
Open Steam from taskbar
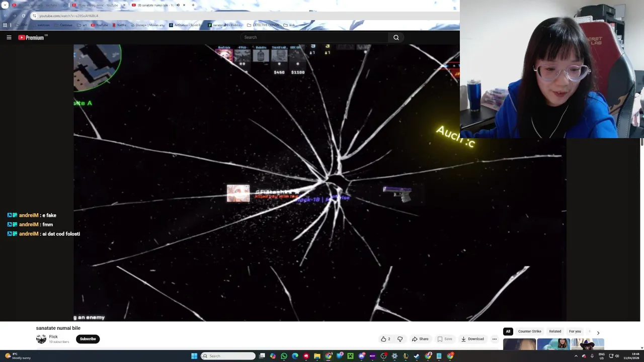coord(417,356)
